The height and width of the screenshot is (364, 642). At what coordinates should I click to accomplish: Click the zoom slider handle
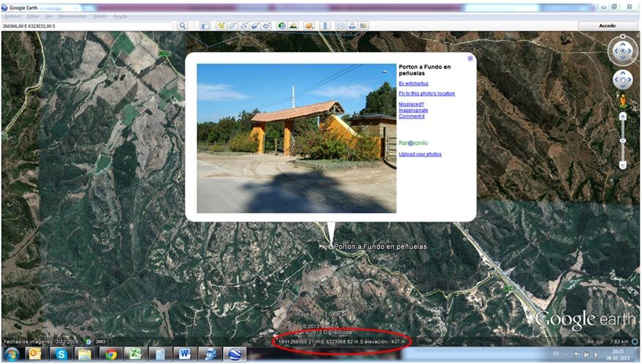tap(623, 141)
